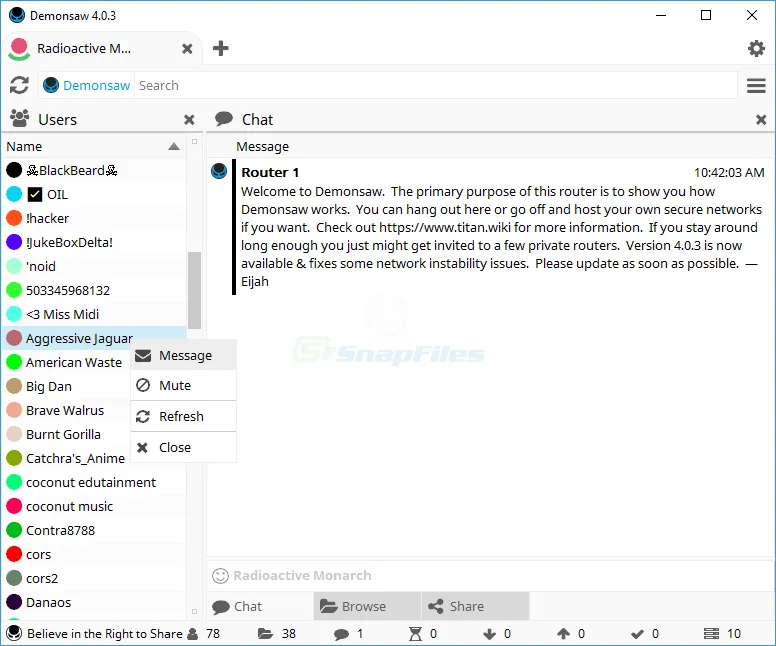Click the refresh arrows toolbar icon
Image resolution: width=776 pixels, height=646 pixels.
pos(19,85)
